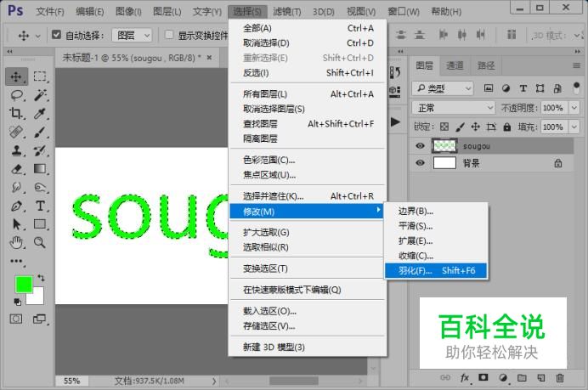The height and width of the screenshot is (390, 588).
Task: Choose 取消选择(D) Deselect
Action: 308,43
